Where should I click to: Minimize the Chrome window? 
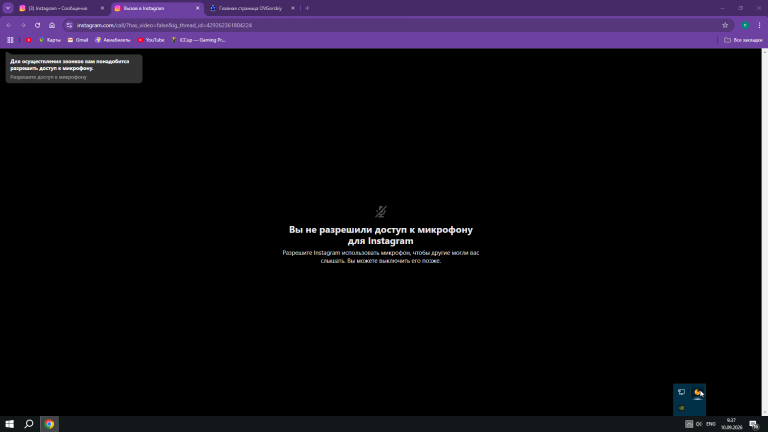coord(722,8)
